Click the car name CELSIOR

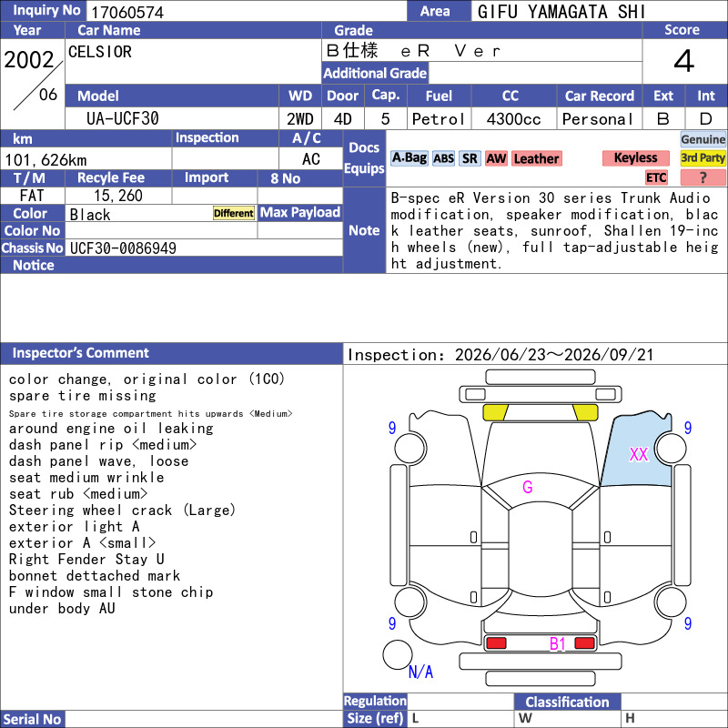[100, 52]
